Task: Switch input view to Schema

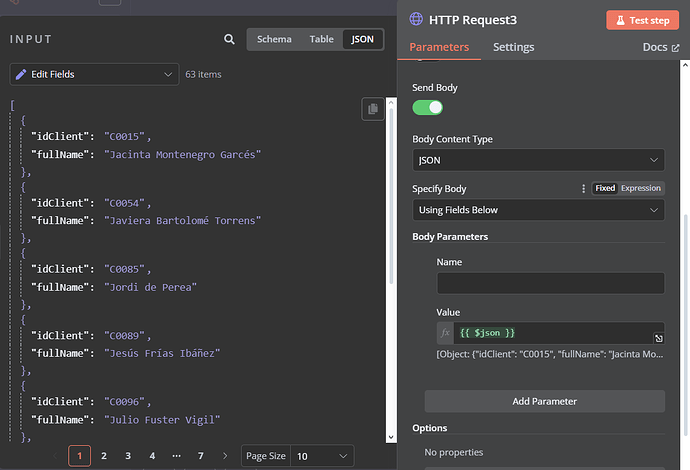Action: (x=274, y=39)
